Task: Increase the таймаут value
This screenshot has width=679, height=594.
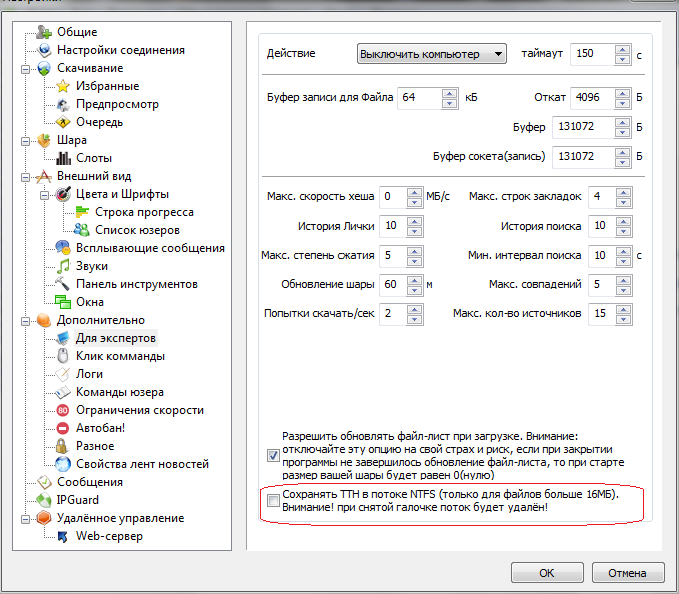Action: tap(623, 49)
